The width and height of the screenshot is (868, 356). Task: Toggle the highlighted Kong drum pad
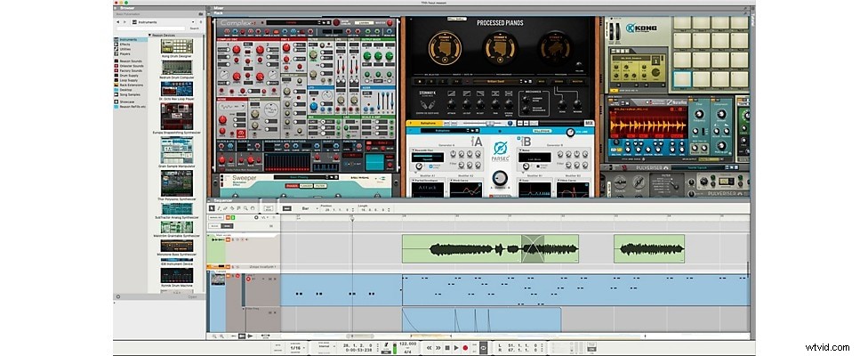(682, 78)
